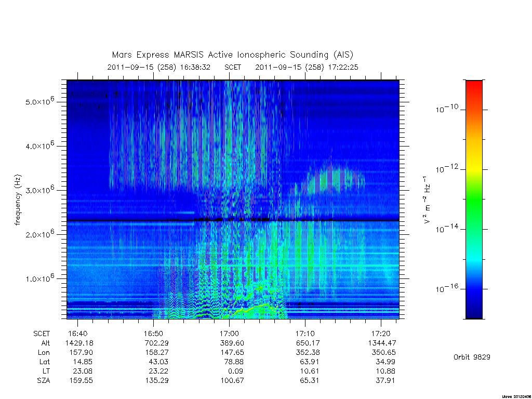Viewport: 532px width, 399px height.
Task: Select the start timestamp '2011-09-15 (258) 16:38:32'
Action: (x=159, y=67)
